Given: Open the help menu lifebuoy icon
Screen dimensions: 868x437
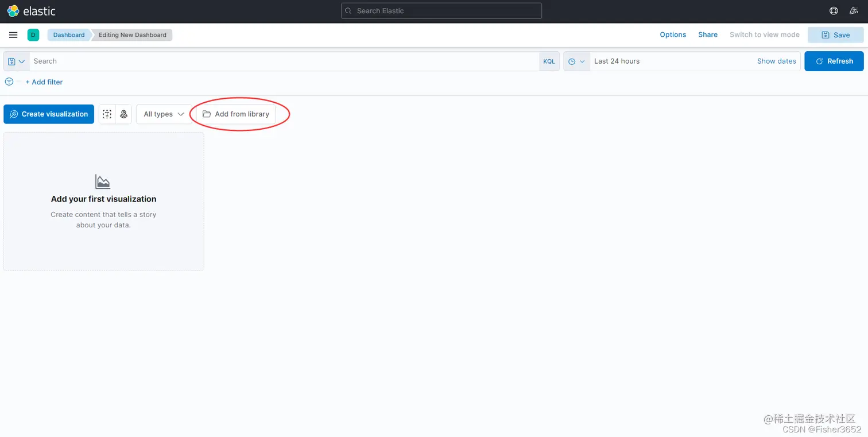Looking at the screenshot, I should tap(834, 11).
